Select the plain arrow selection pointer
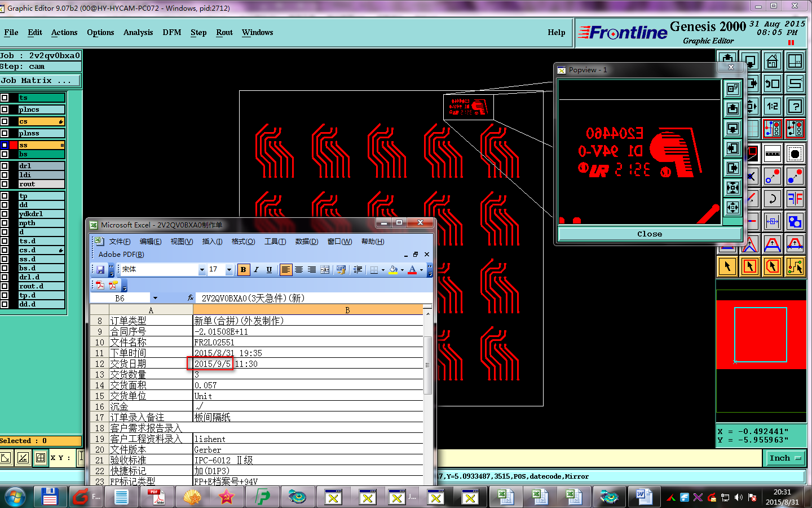Screen dimensions: 812x508 (x=727, y=266)
